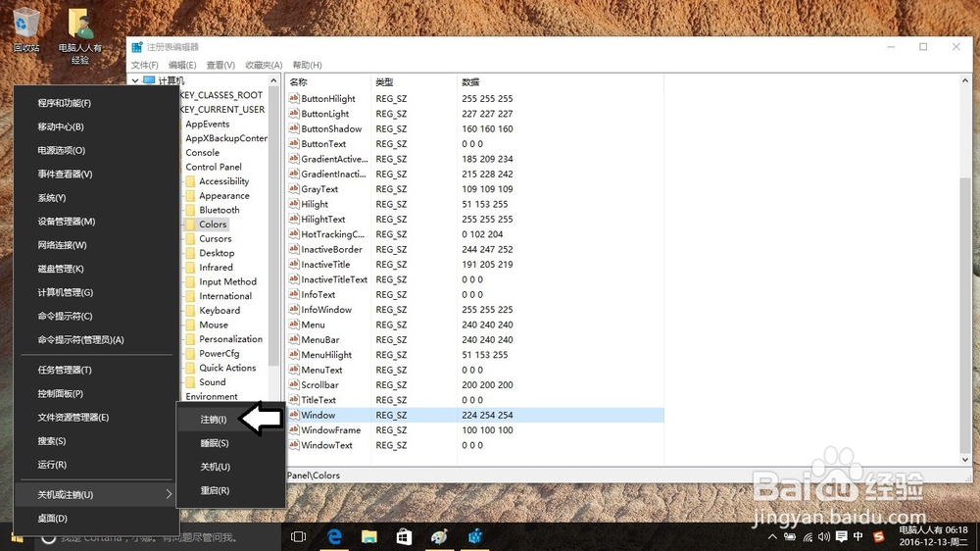The width and height of the screenshot is (980, 551).
Task: Click the Cortana search box
Action: pos(156,537)
